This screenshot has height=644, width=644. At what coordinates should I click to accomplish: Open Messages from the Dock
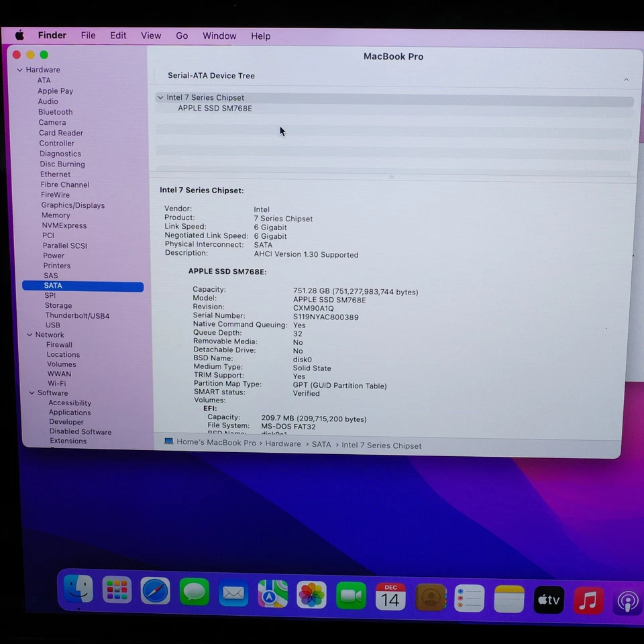point(195,593)
